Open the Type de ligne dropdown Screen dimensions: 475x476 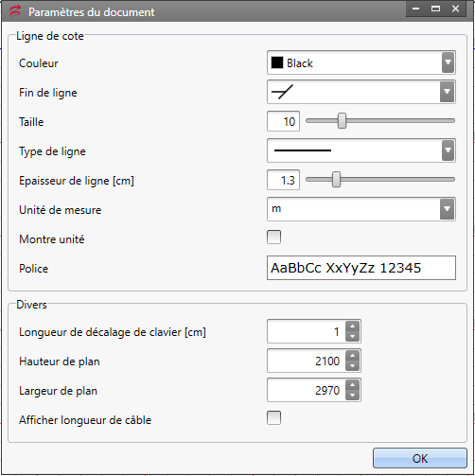[448, 150]
